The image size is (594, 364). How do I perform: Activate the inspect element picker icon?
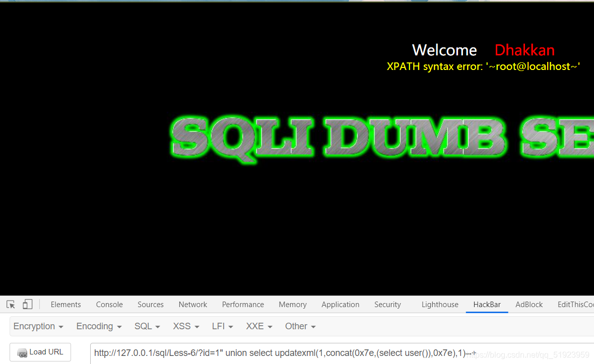11,304
